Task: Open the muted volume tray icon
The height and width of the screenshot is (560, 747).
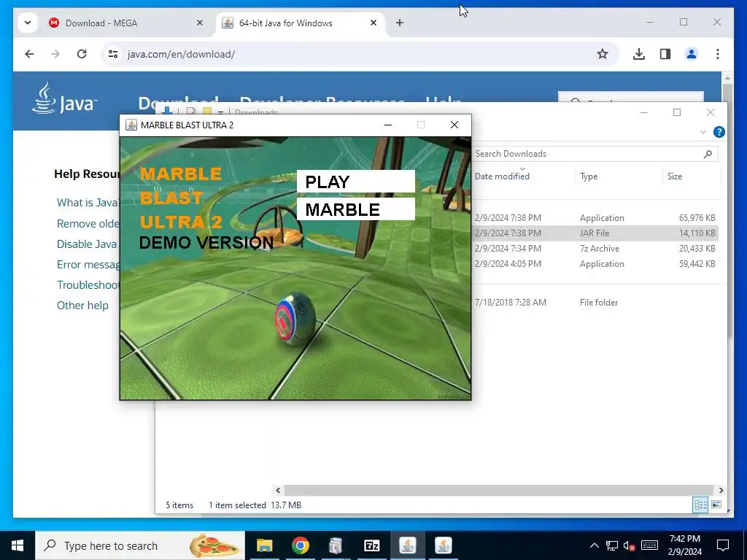Action: click(630, 545)
